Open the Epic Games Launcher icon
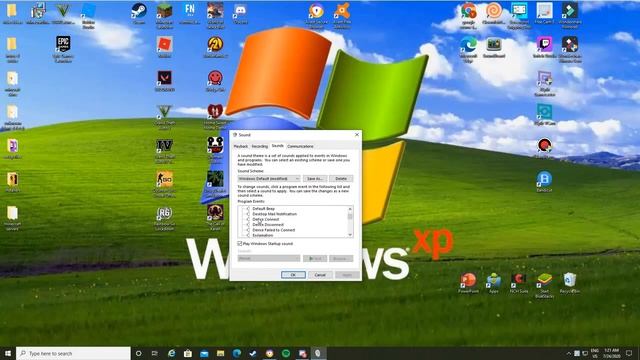 tap(63, 48)
